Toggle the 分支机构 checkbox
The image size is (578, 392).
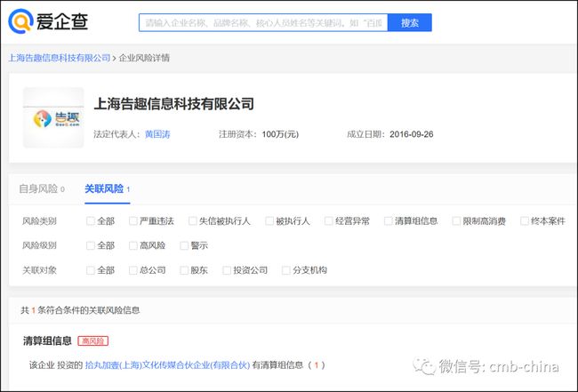[285, 270]
